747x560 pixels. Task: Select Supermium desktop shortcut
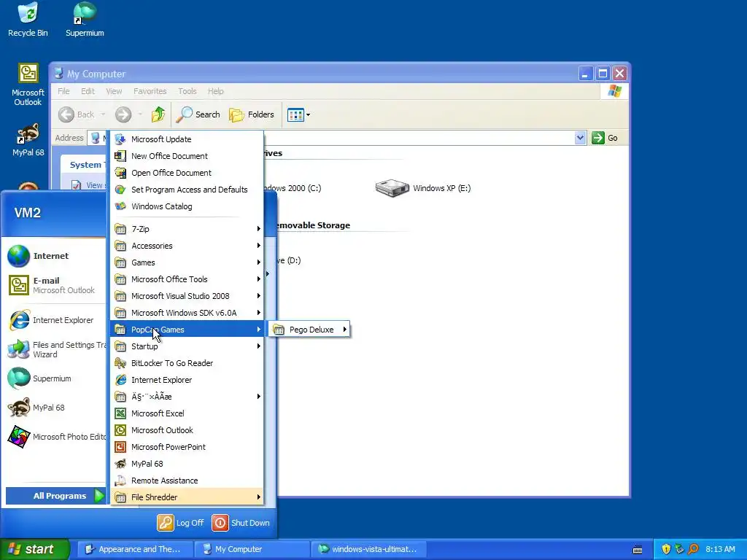(85, 20)
